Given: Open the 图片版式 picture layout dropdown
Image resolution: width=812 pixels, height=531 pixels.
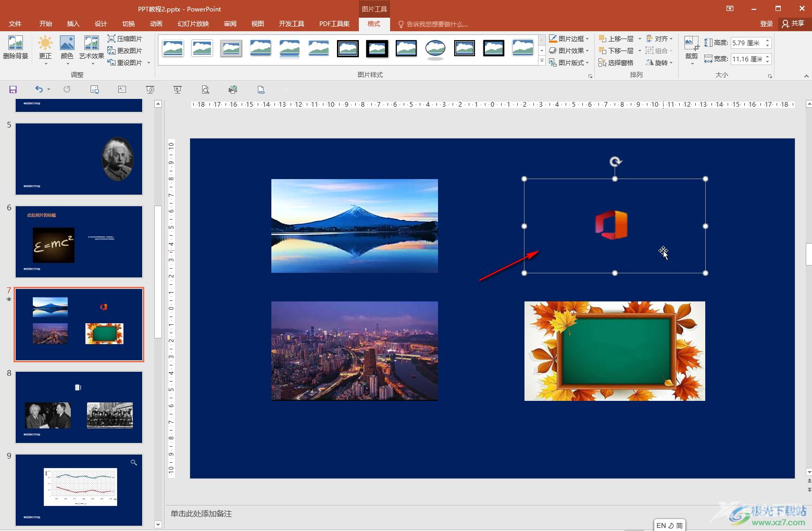Looking at the screenshot, I should click(x=569, y=62).
